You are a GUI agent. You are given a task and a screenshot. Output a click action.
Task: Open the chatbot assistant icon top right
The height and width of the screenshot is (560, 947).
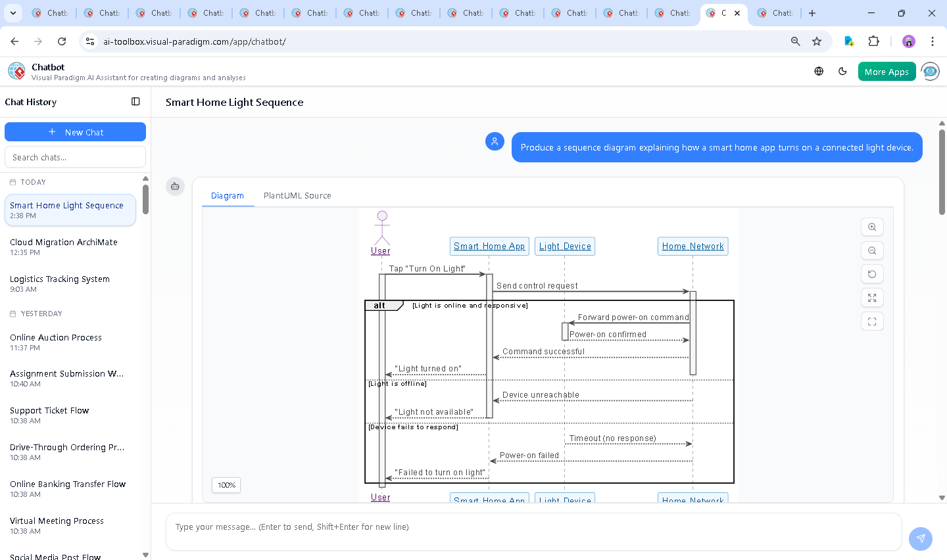click(930, 71)
